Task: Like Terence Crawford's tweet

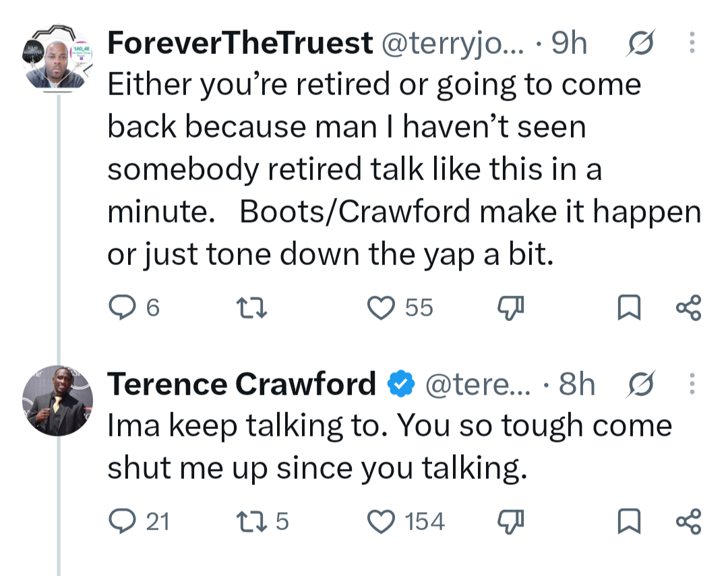Action: [x=406, y=521]
